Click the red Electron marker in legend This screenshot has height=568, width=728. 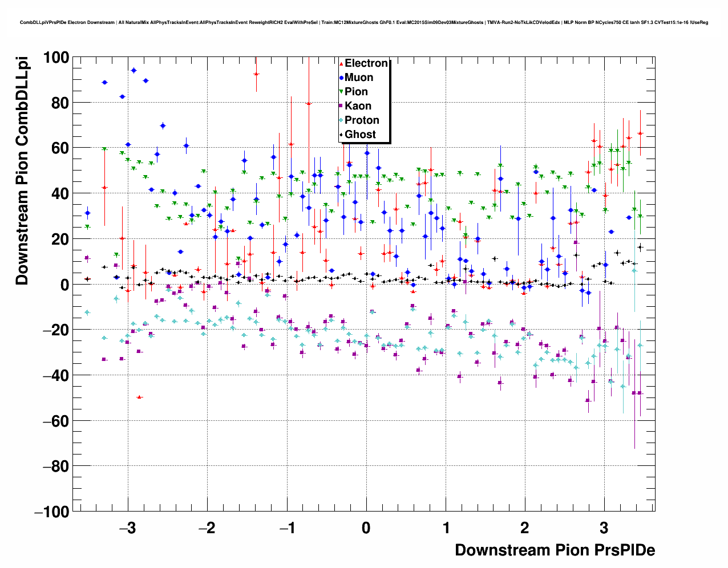point(341,64)
